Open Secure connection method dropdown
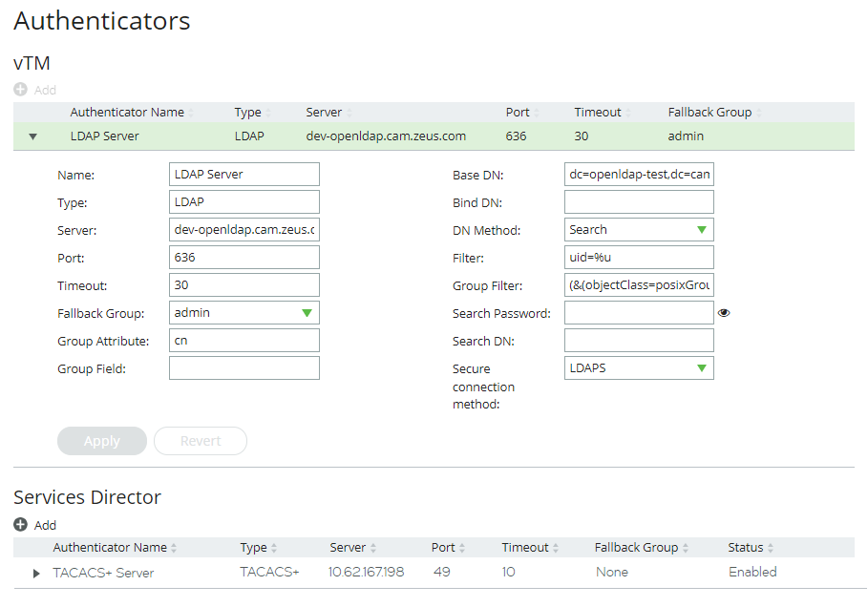Viewport: 868px width, 607px height. 639,368
